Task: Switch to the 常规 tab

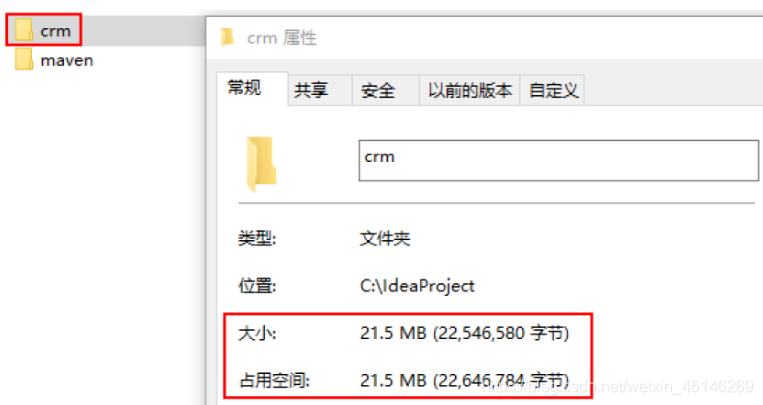Action: [x=245, y=89]
